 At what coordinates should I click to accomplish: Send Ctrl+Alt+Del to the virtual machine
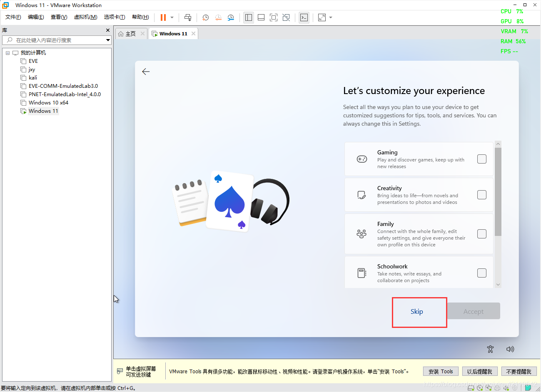[188, 17]
